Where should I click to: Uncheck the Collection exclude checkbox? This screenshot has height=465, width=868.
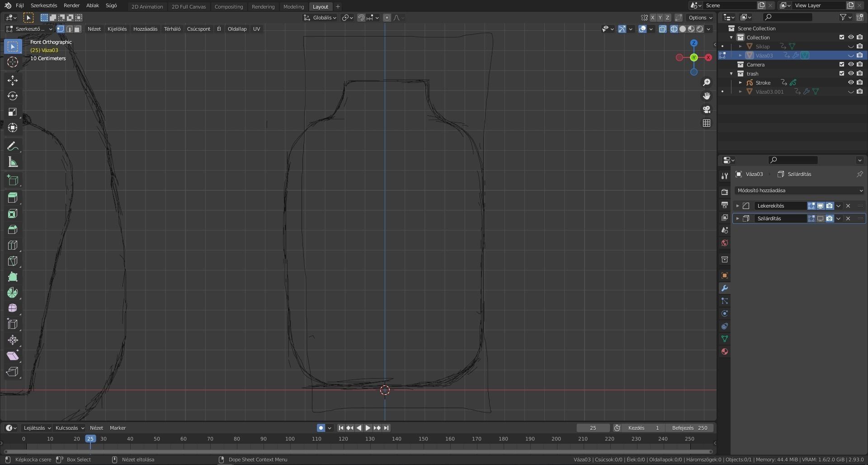[842, 37]
